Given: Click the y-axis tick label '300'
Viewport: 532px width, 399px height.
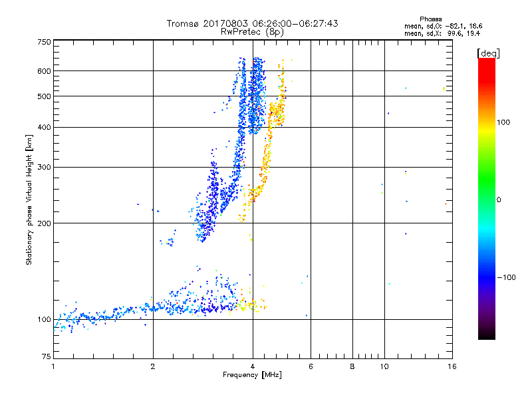Looking at the screenshot, I should point(44,167).
